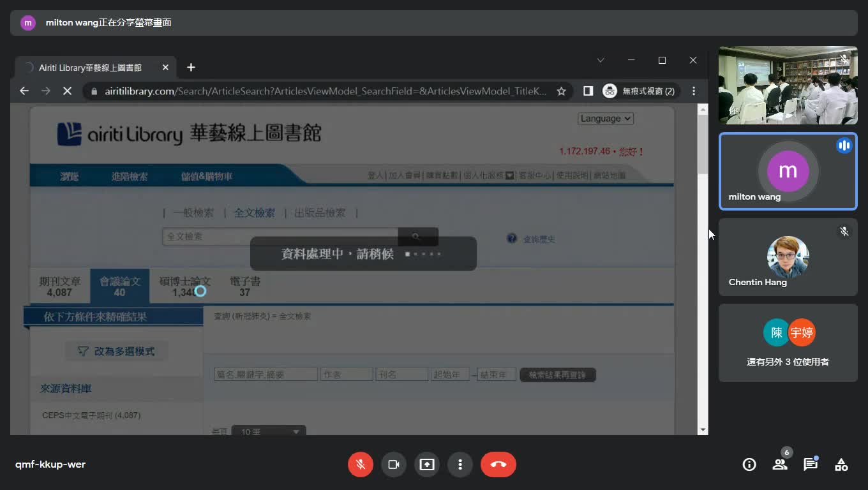
Task: Open the present screen button
Action: (x=427, y=464)
